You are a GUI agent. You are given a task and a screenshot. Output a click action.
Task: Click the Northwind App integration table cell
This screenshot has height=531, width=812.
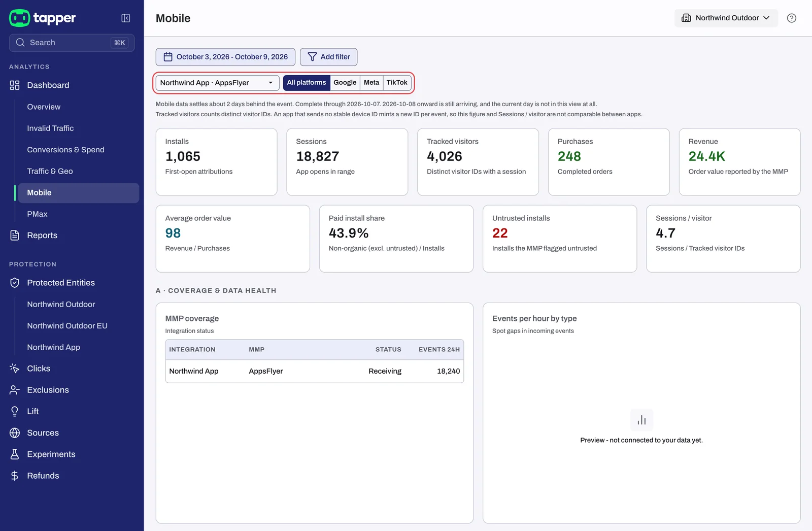tap(193, 371)
